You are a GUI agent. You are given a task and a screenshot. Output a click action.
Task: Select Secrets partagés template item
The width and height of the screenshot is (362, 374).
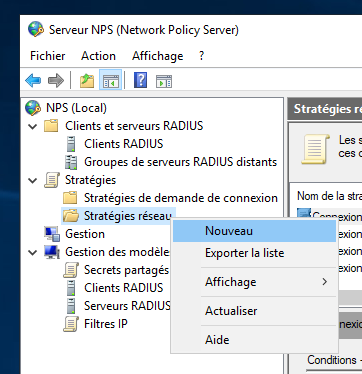[126, 270]
